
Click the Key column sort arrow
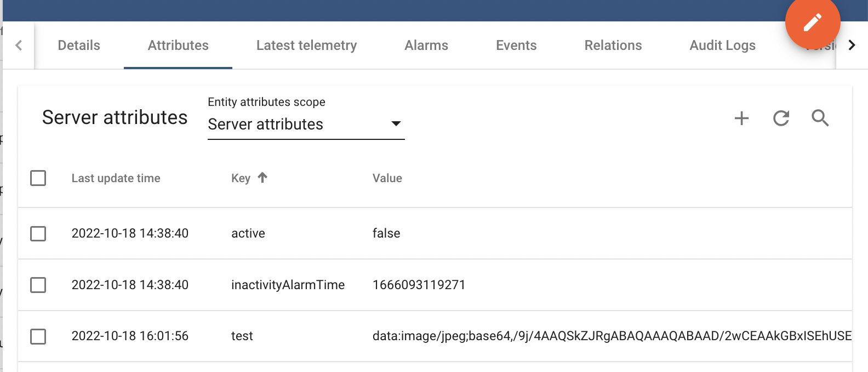coord(263,177)
